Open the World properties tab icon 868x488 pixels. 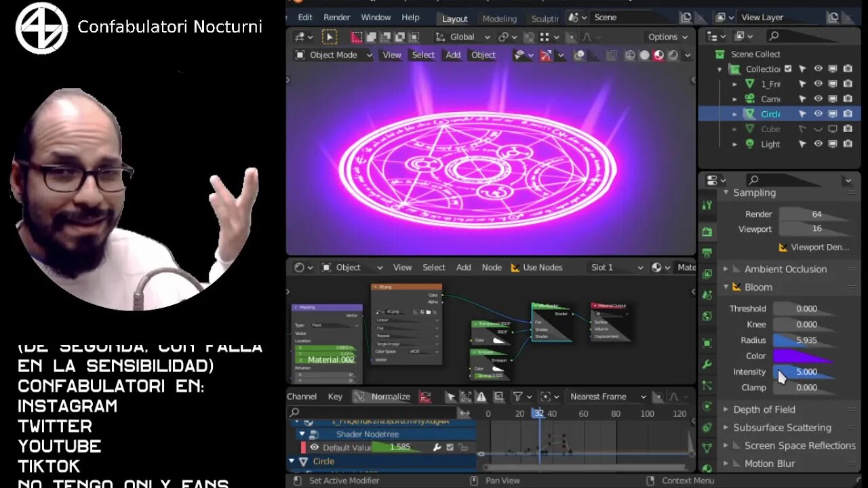coord(707,316)
